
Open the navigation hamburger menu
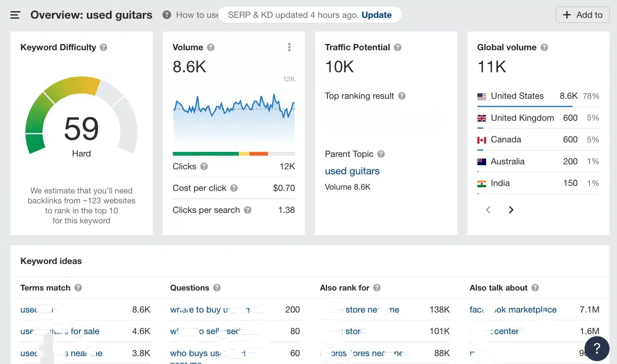point(15,15)
